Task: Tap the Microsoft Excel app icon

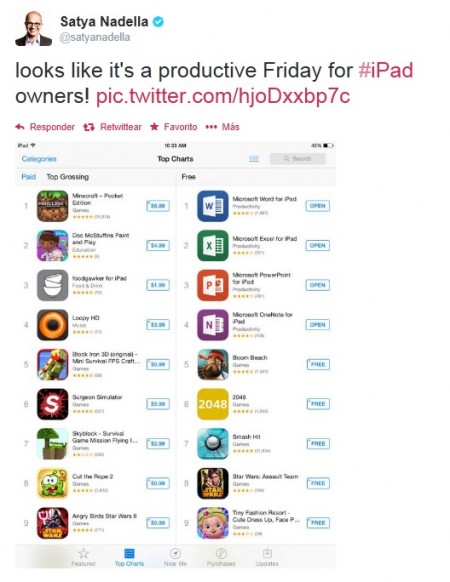Action: 212,245
